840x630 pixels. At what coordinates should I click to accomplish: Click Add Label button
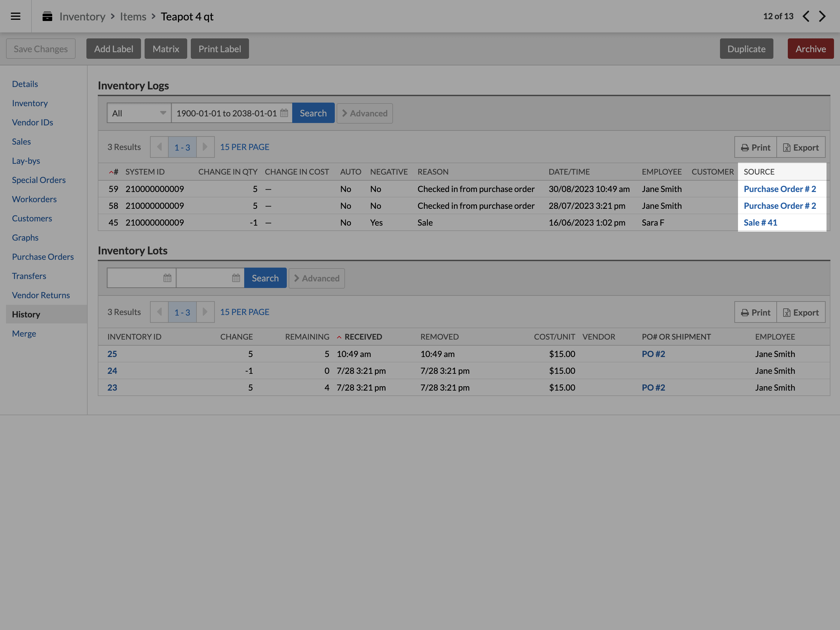(x=113, y=49)
